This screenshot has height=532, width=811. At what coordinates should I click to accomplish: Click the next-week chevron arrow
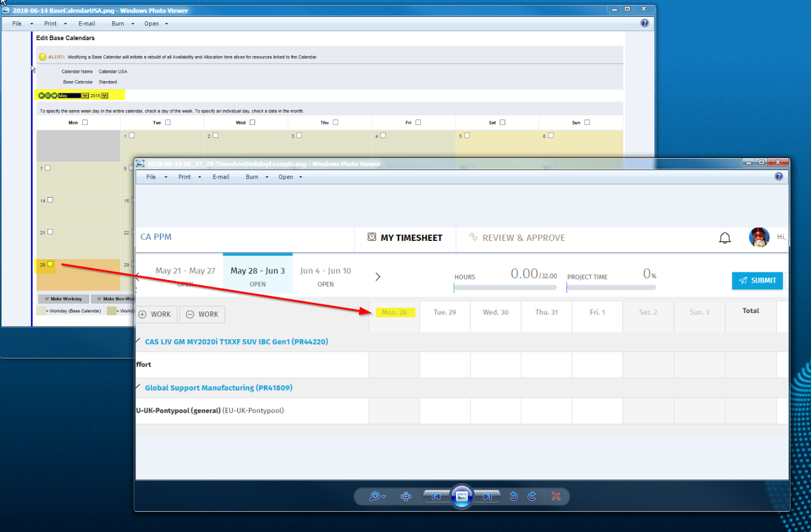pyautogui.click(x=378, y=276)
